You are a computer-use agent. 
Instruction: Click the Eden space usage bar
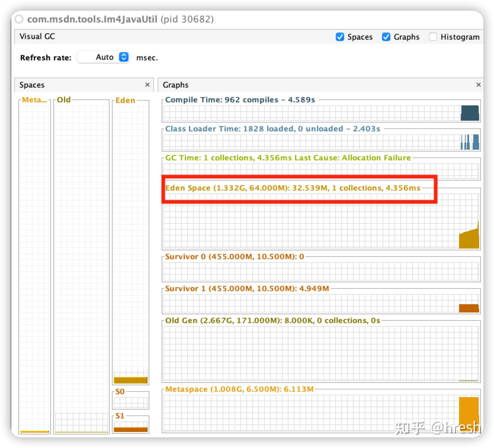(x=131, y=380)
